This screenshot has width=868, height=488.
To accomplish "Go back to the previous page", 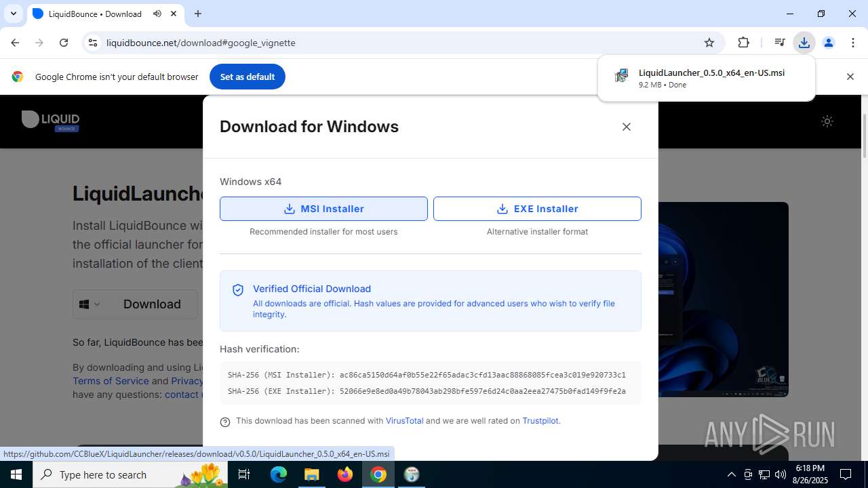I will point(15,43).
